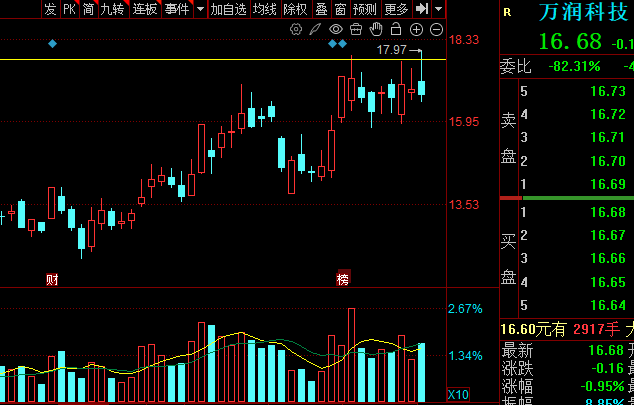Open dropdown arrow next to 事件
The image size is (634, 405).
pyautogui.click(x=200, y=9)
